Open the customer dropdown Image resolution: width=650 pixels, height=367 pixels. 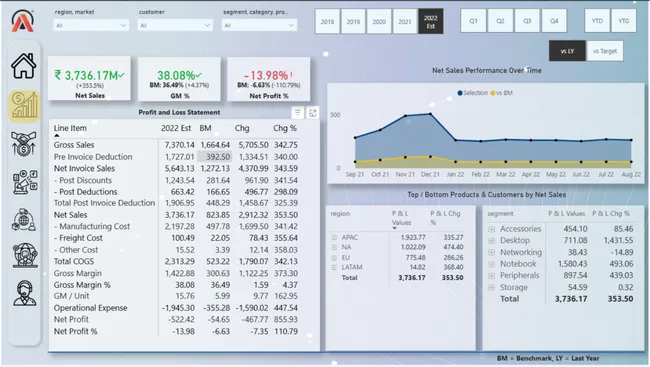(x=175, y=25)
